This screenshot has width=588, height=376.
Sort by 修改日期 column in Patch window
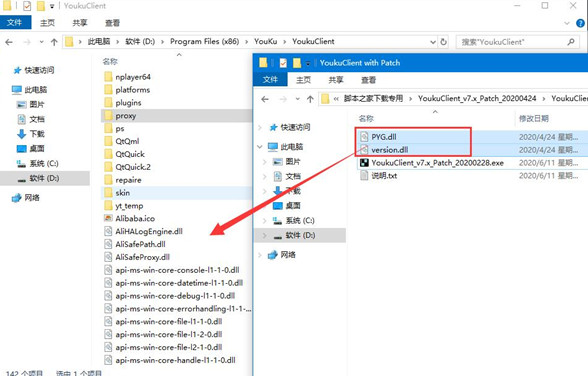pos(534,118)
